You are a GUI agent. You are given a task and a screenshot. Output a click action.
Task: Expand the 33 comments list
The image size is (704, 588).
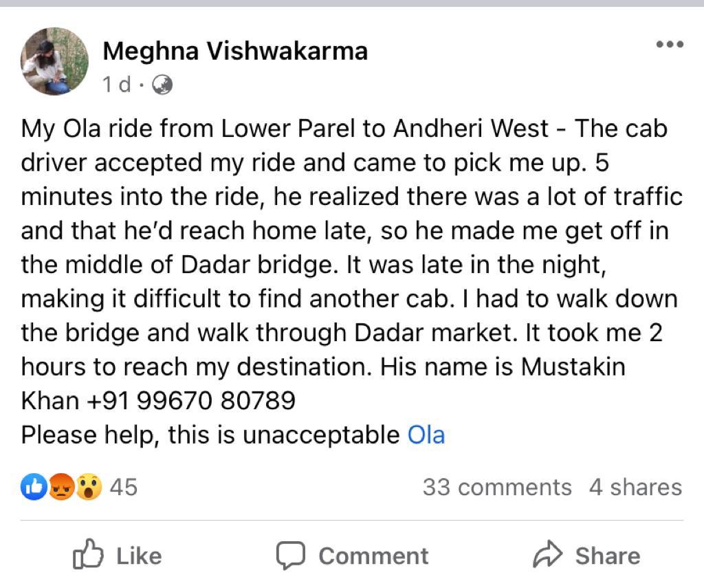(x=496, y=487)
